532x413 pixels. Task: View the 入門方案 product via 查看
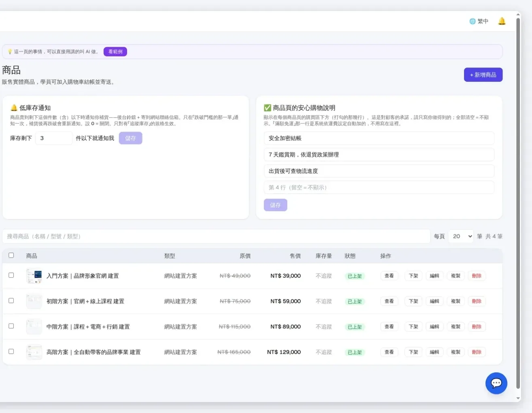click(x=389, y=276)
